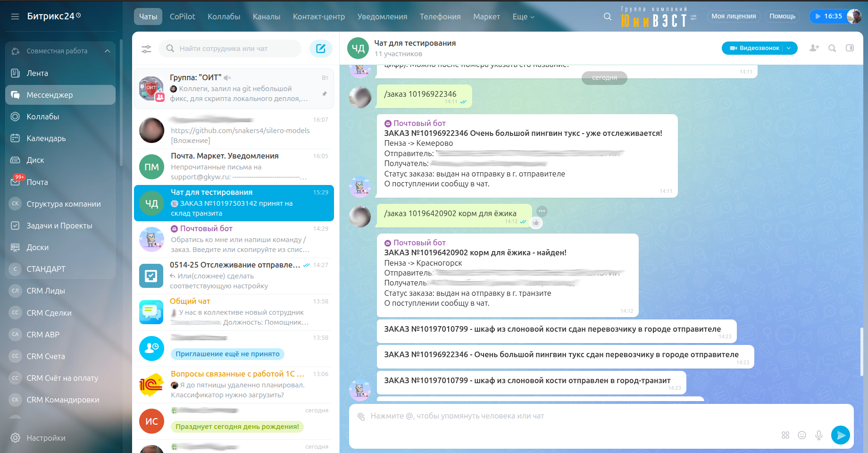Open 0514-25 Отслеживание отправле… chat
This screenshot has height=453, width=868.
tap(234, 276)
